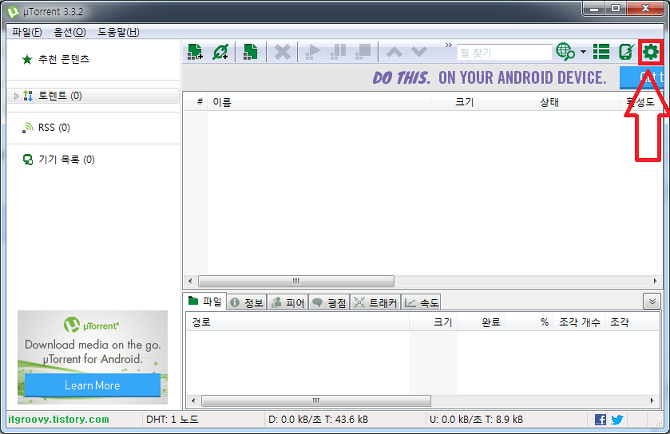Click the Learn More ad button

click(92, 385)
